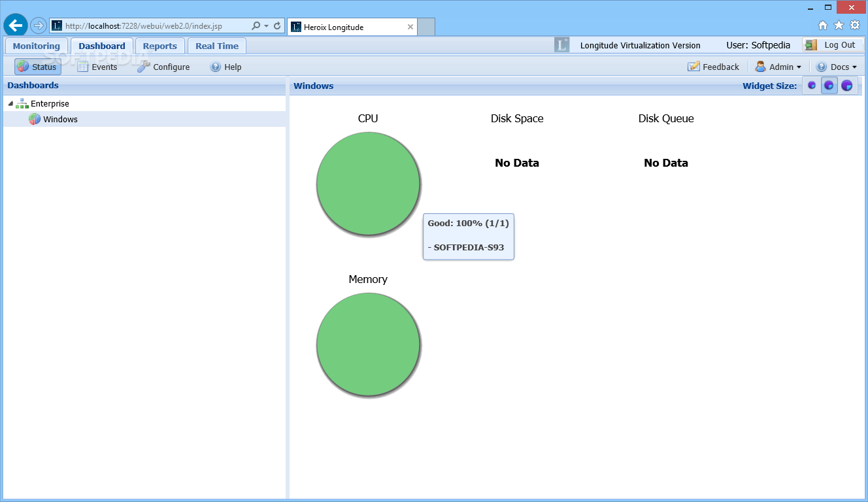Click the Enterprise network hierarchy icon
This screenshot has width=868, height=502.
click(22, 103)
